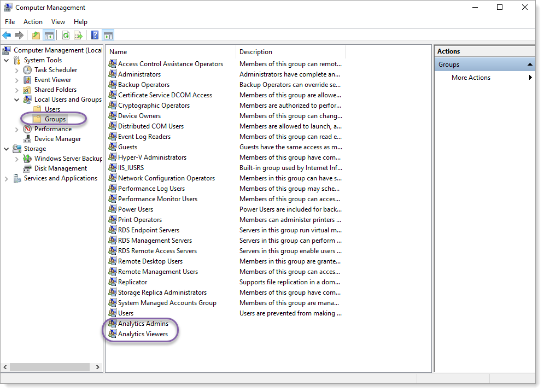Open the Action menu
This screenshot has height=392, width=544.
(33, 21)
